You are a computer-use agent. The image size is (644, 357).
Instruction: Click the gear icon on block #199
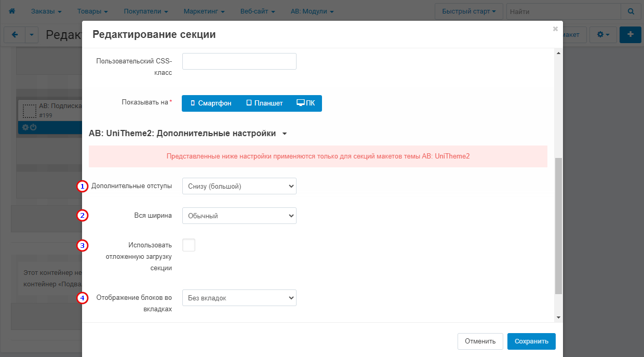point(25,127)
